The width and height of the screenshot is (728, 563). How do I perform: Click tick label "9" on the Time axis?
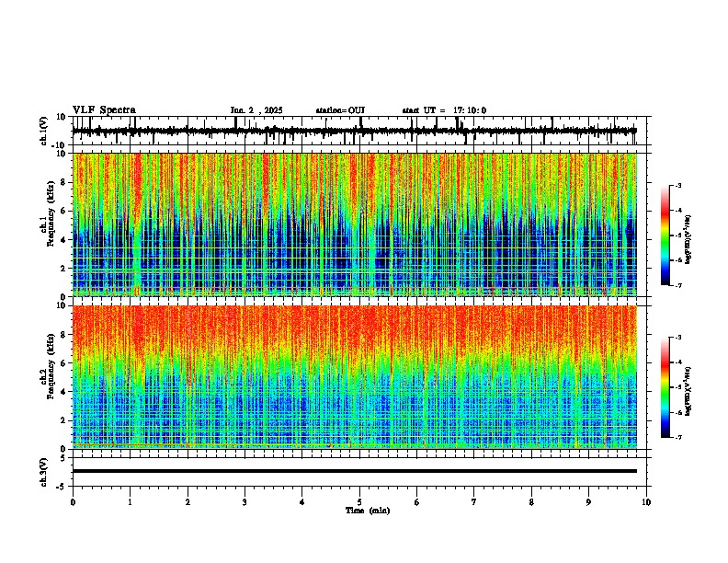coord(588,502)
